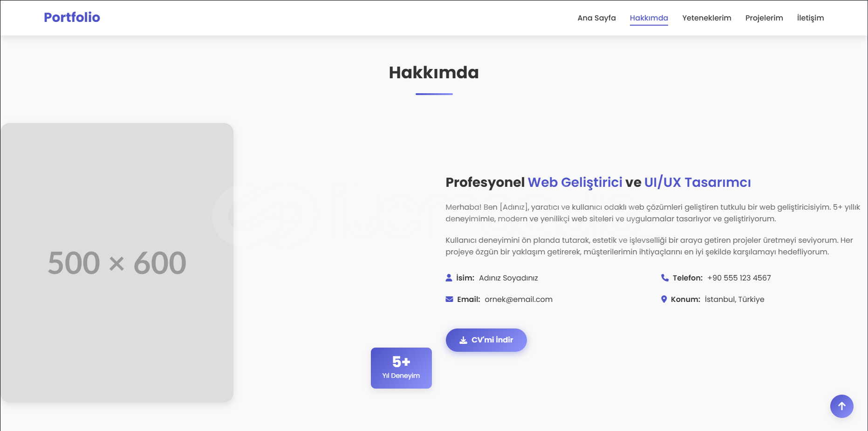
Task: Click the 5+ Yıl Deneyim badge
Action: [401, 368]
